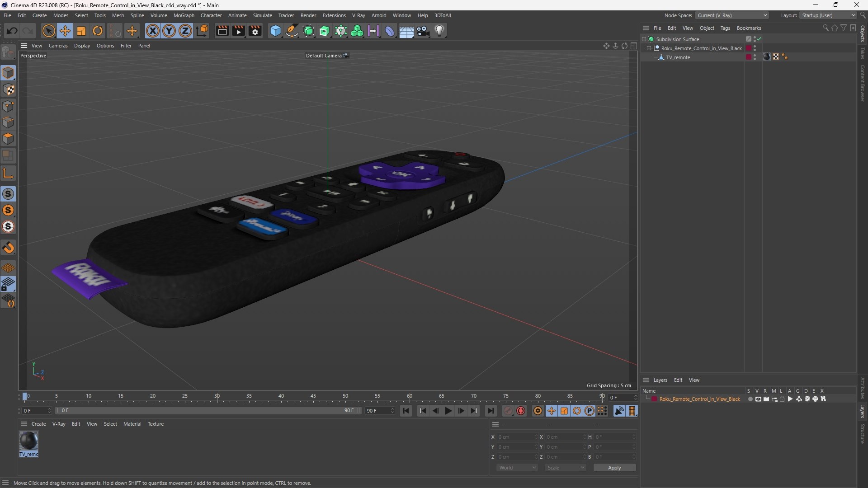The image size is (868, 488).
Task: Switch to the Takes side tab
Action: (863, 53)
